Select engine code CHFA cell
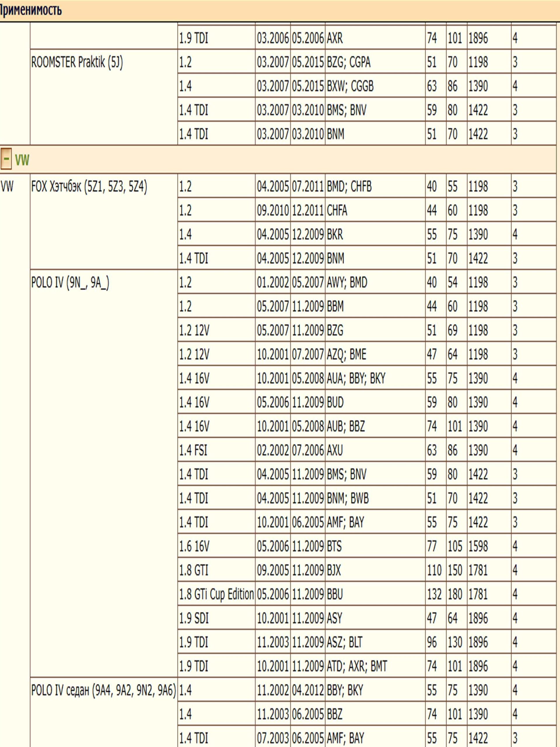The image size is (560, 747). pos(337,210)
